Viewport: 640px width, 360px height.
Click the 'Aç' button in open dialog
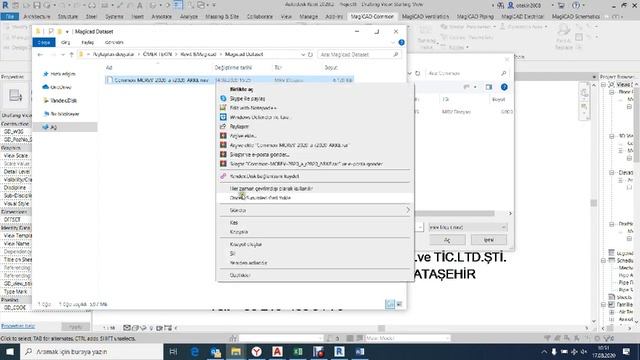pyautogui.click(x=447, y=240)
